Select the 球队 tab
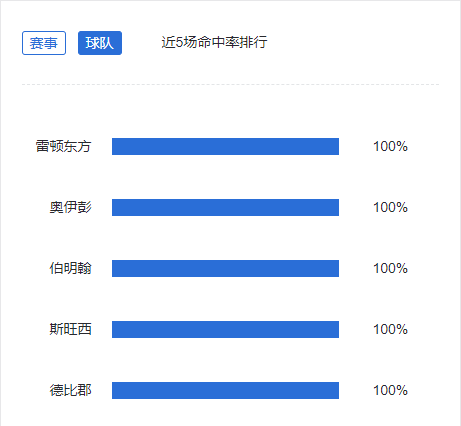 click(x=100, y=43)
